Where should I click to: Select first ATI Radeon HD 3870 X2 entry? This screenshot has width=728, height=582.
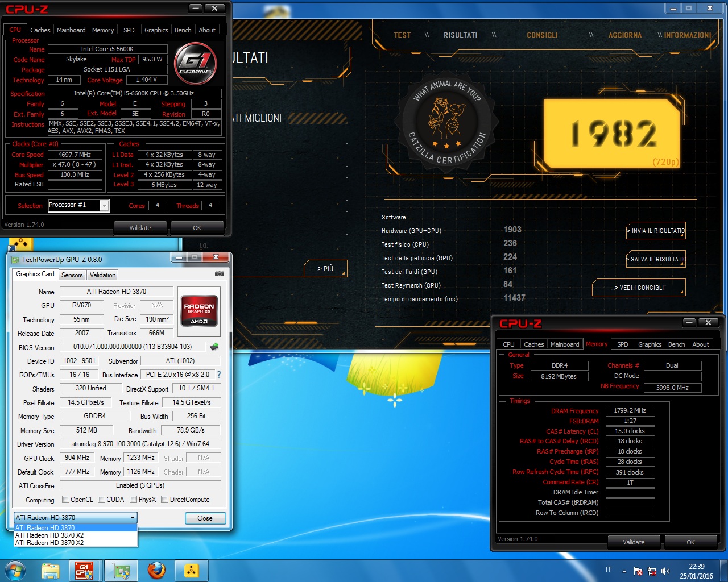coord(76,535)
